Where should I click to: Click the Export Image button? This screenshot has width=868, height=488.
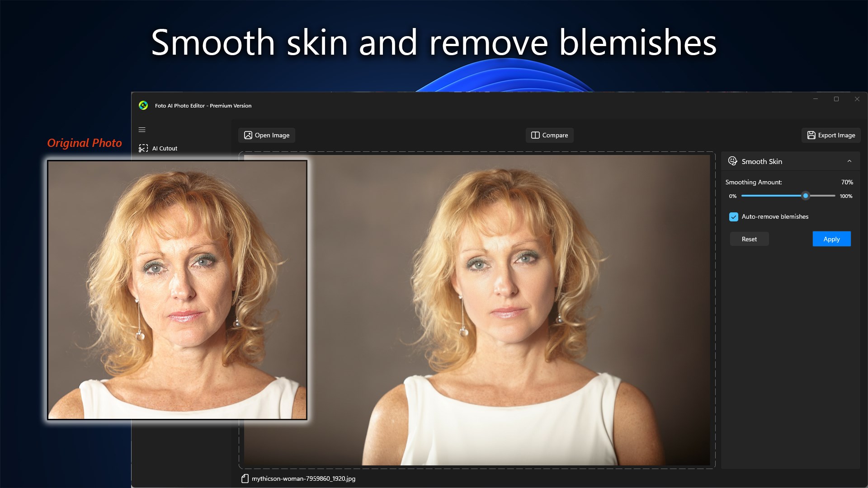pyautogui.click(x=831, y=135)
